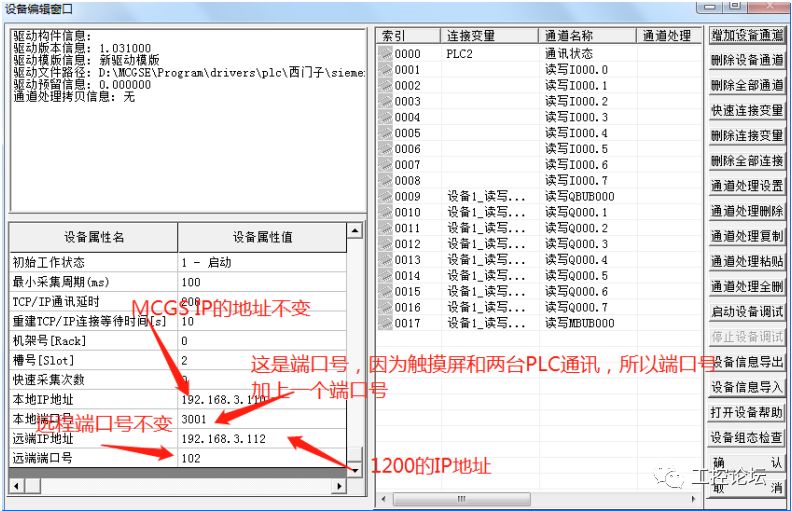
Task: Select 槽号[Slot] value 2
Action: point(262,361)
